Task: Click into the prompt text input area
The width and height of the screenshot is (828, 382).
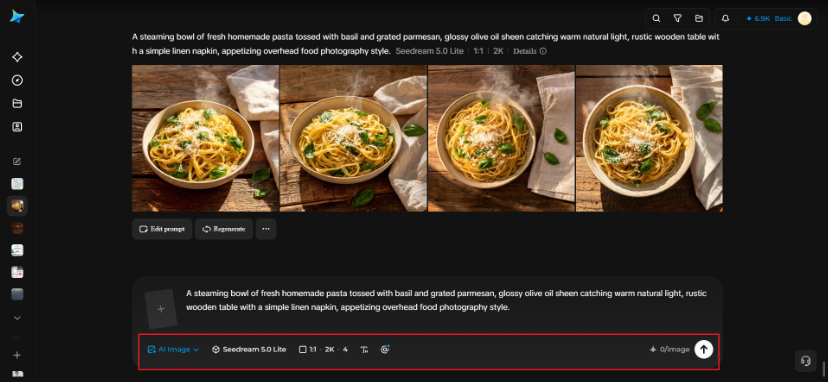Action: pyautogui.click(x=446, y=300)
